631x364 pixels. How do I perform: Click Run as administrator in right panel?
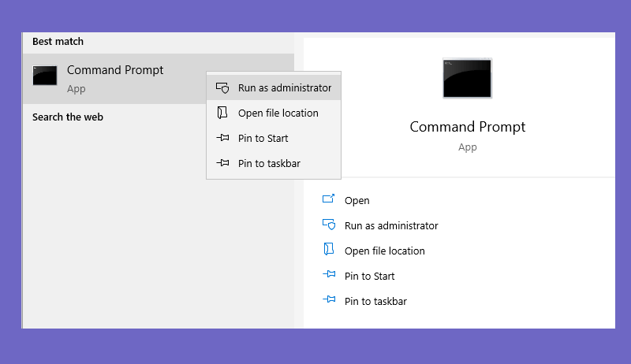391,226
